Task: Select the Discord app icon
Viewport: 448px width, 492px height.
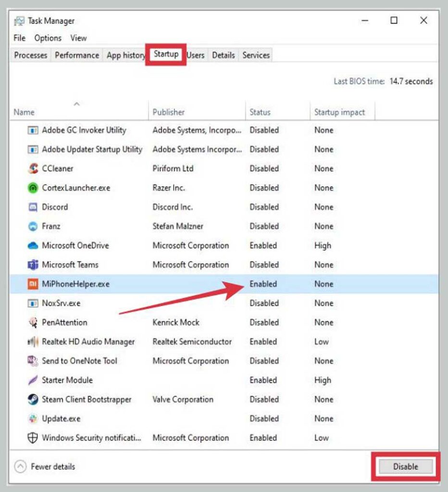Action: [32, 207]
